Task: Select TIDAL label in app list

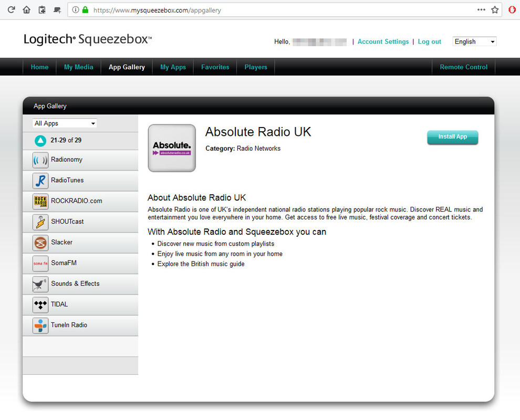Action: coord(59,304)
